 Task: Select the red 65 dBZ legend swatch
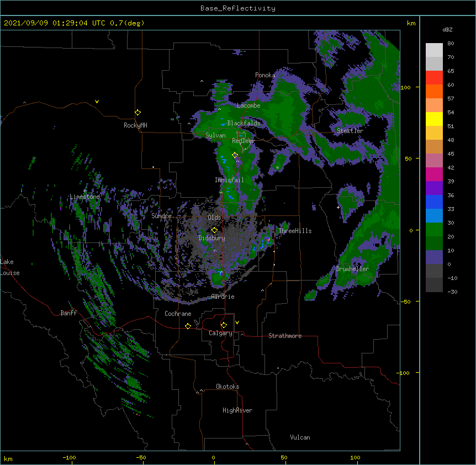(434, 77)
